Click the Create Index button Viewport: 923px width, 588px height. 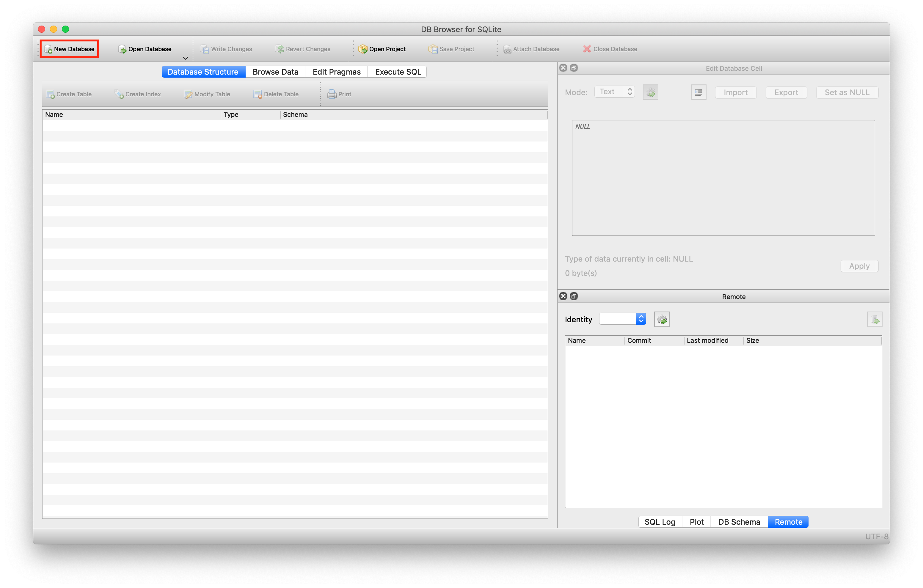click(x=138, y=94)
